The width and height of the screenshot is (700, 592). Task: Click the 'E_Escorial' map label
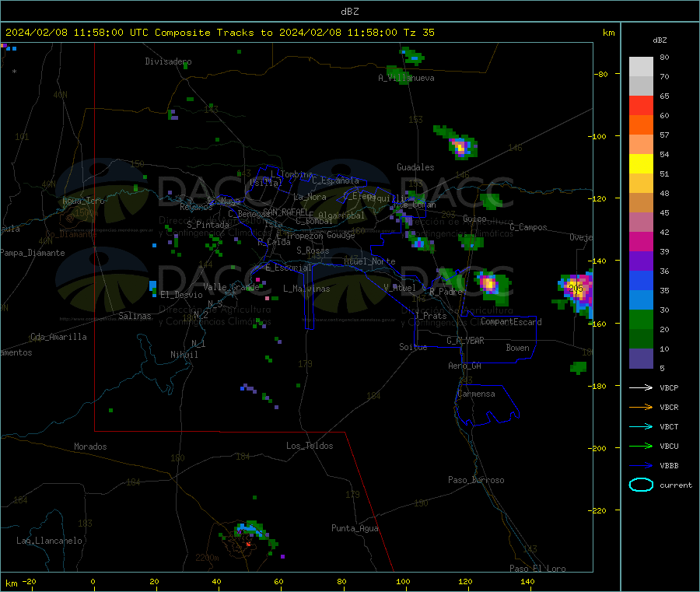pos(288,268)
